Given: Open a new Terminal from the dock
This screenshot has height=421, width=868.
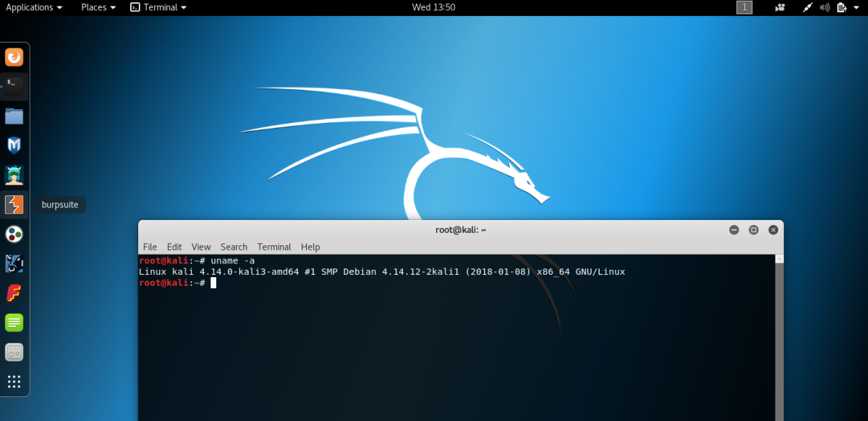Looking at the screenshot, I should pos(14,86).
